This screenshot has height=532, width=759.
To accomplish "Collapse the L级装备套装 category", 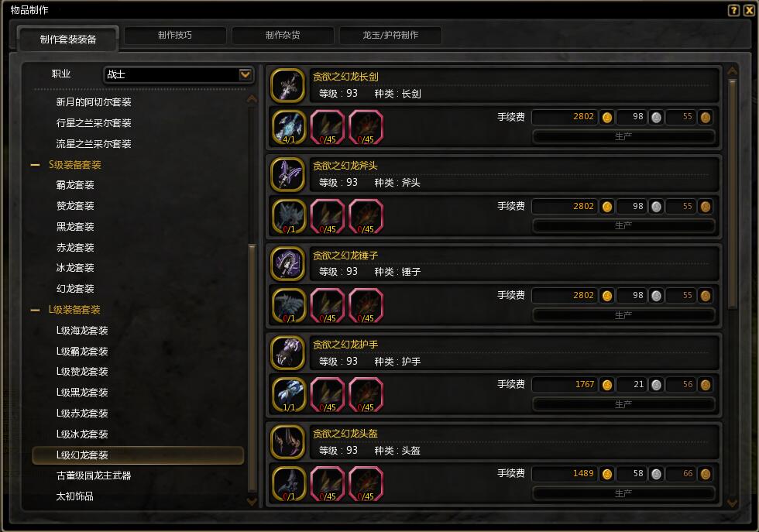I will tap(35, 310).
